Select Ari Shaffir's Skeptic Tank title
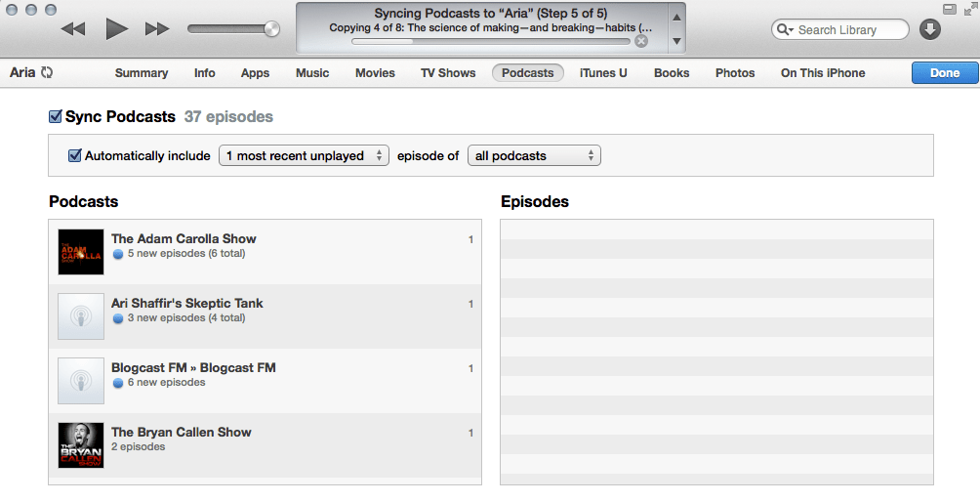 [x=186, y=303]
